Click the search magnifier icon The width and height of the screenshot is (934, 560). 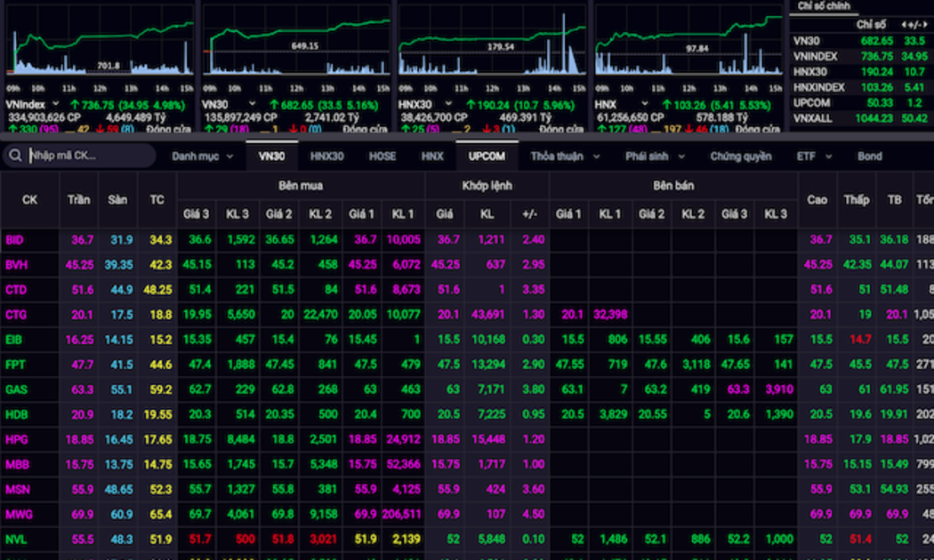click(16, 156)
